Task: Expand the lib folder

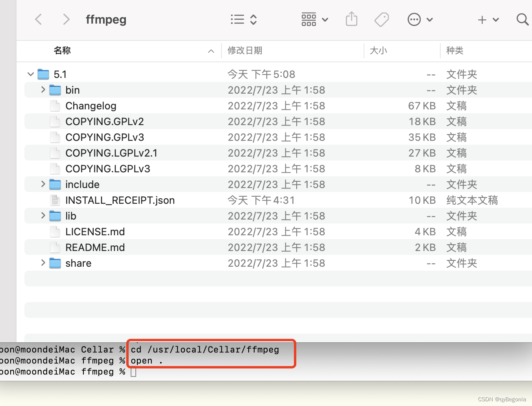Action: tap(43, 216)
